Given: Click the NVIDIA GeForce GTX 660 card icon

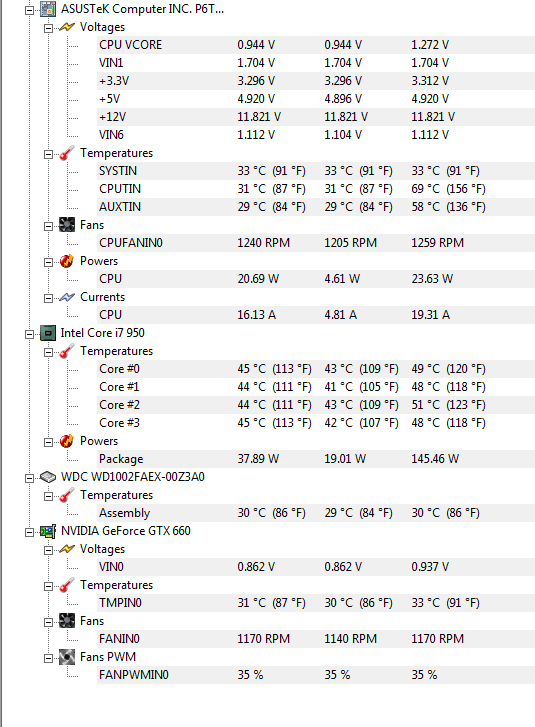Looking at the screenshot, I should (48, 531).
